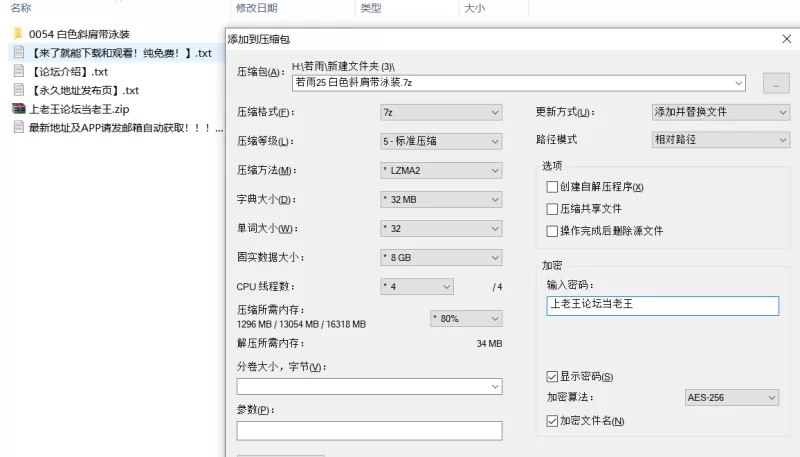Disable 加密文件名 checkbox
Viewport: 800px width, 457px height.
[552, 421]
